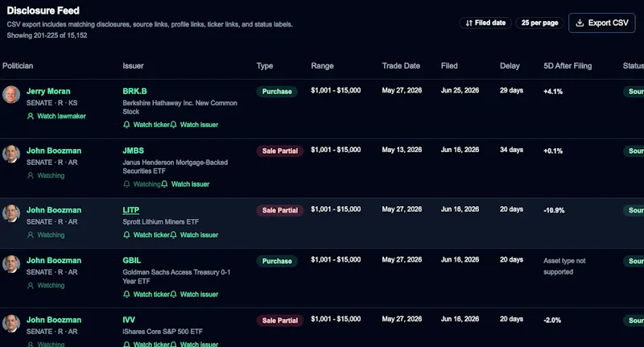The image size is (644, 347).
Task: Open John Boozman's name in LITP row
Action: click(54, 210)
